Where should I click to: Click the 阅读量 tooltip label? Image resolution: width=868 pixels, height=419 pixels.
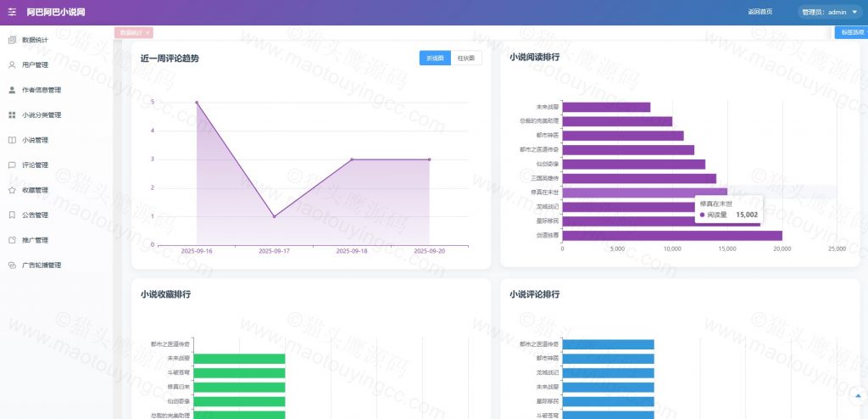click(717, 215)
